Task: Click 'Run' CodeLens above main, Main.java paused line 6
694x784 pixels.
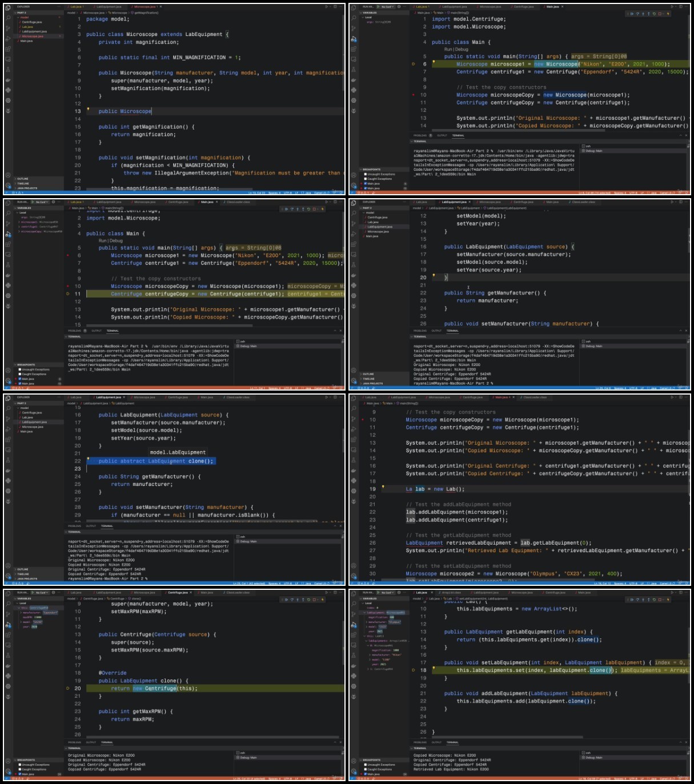Action: 449,49
